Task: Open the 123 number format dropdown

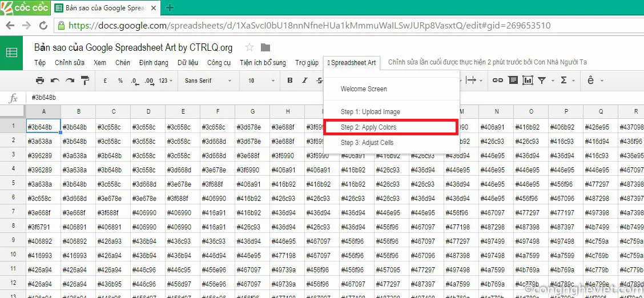Action: pyautogui.click(x=166, y=81)
